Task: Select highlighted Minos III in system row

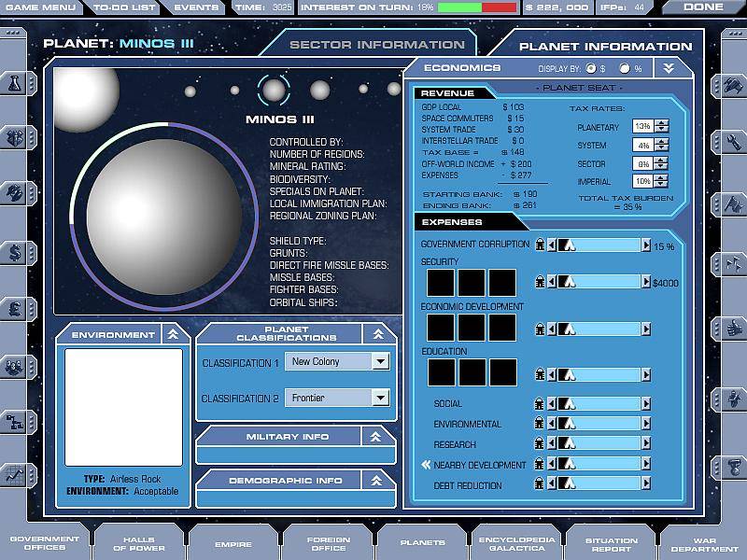Action: [x=274, y=90]
